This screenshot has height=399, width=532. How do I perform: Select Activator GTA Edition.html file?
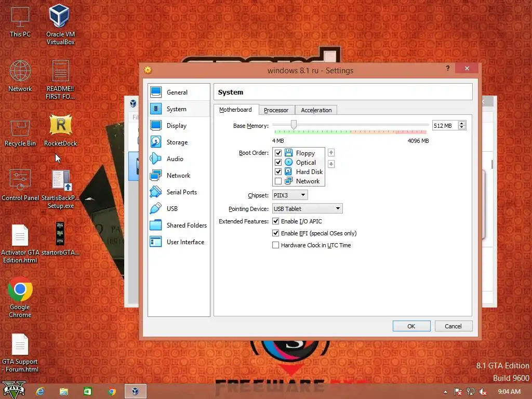pos(20,244)
